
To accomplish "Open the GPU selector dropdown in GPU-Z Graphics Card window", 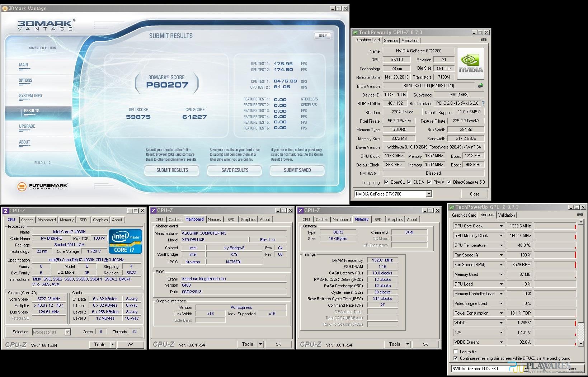I will (429, 194).
